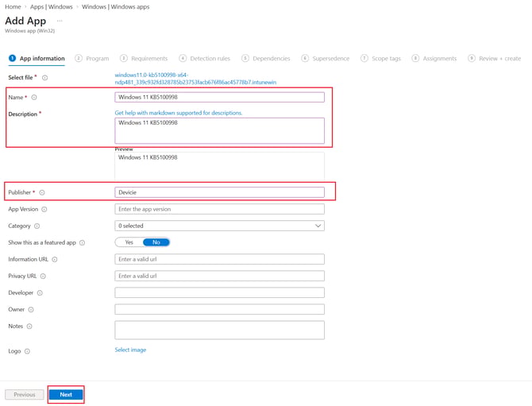
Task: Click info icon beside Developer label
Action: [x=40, y=293]
